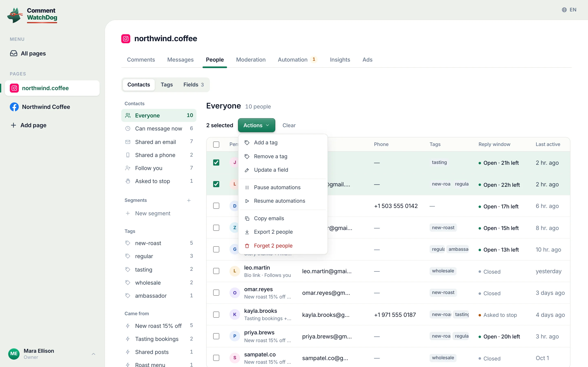Click the Comment WatchDog logo

pos(32,15)
